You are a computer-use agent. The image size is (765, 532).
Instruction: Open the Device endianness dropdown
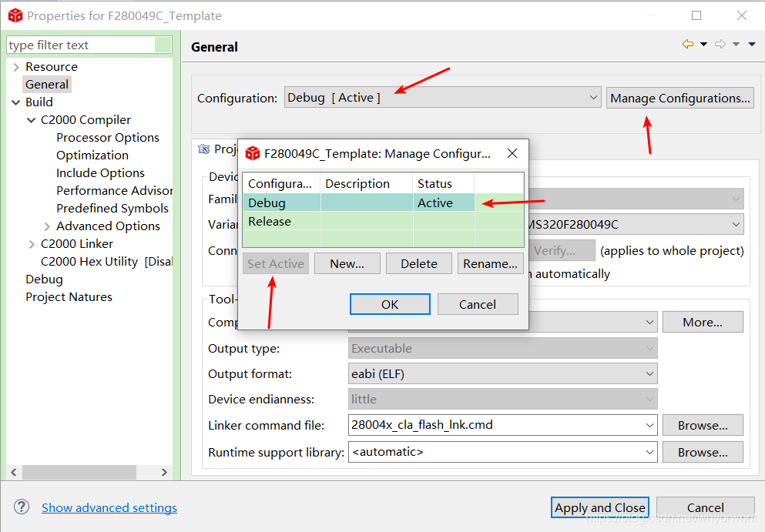point(502,399)
